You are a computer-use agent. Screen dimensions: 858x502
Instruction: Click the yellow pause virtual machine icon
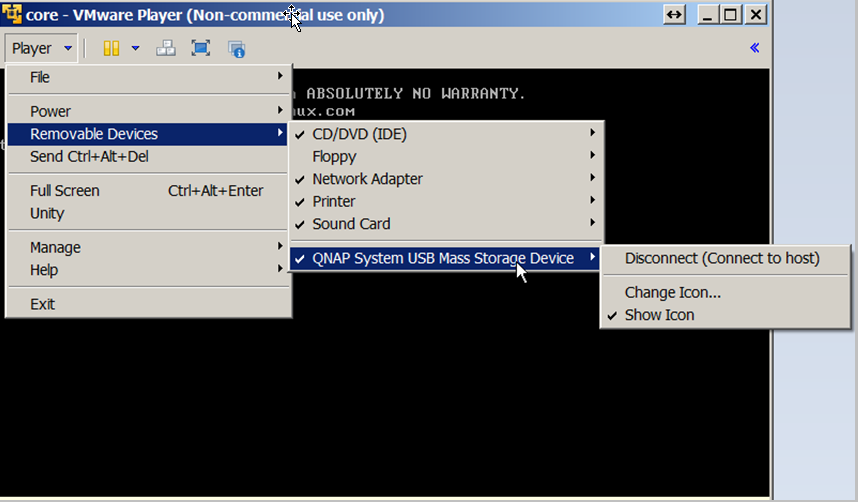pyautogui.click(x=111, y=48)
